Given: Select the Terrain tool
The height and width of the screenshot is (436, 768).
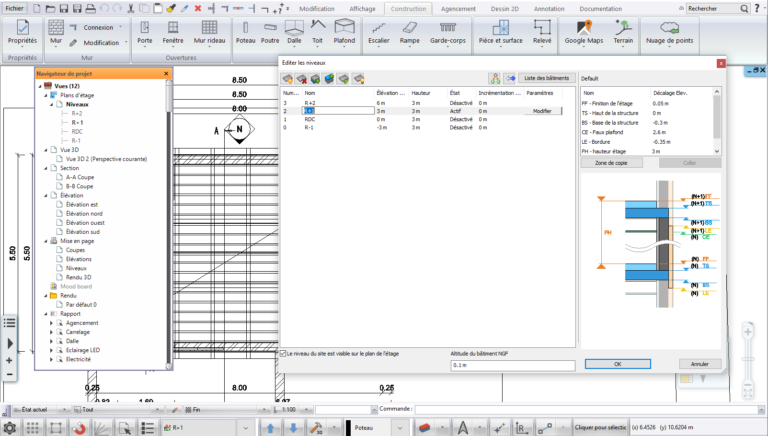Looking at the screenshot, I should [x=623, y=32].
